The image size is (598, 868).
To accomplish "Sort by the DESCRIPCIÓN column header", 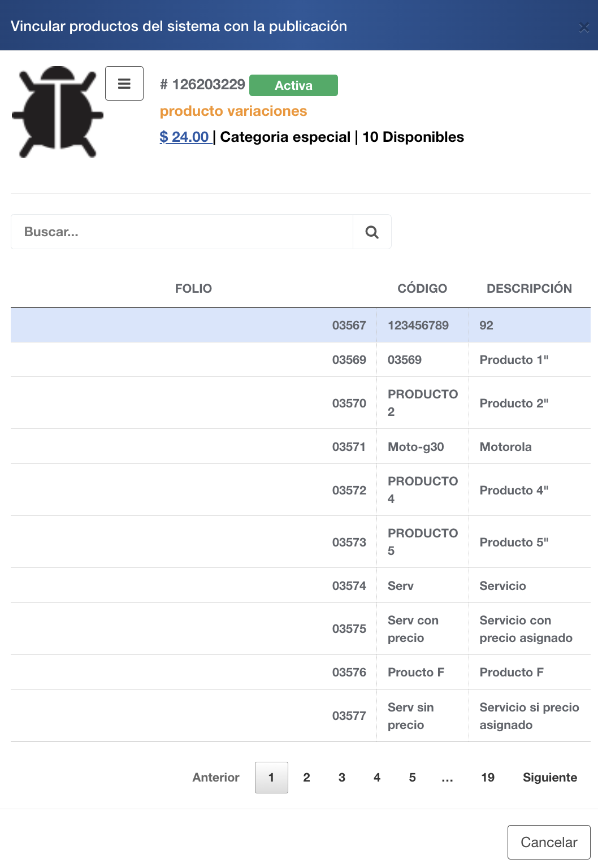I will tap(529, 289).
